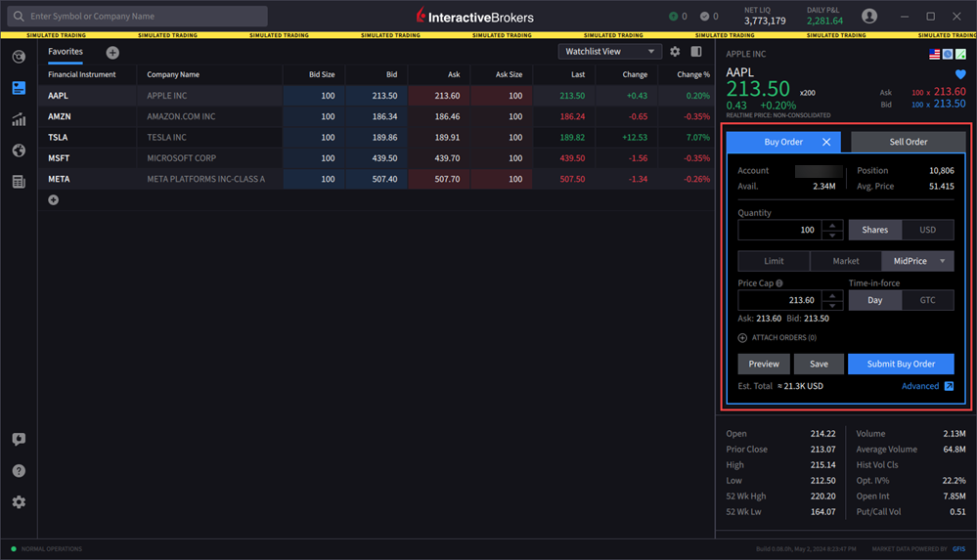The width and height of the screenshot is (977, 560).
Task: Open watchlist settings gear beside Watchlist View
Action: [675, 52]
